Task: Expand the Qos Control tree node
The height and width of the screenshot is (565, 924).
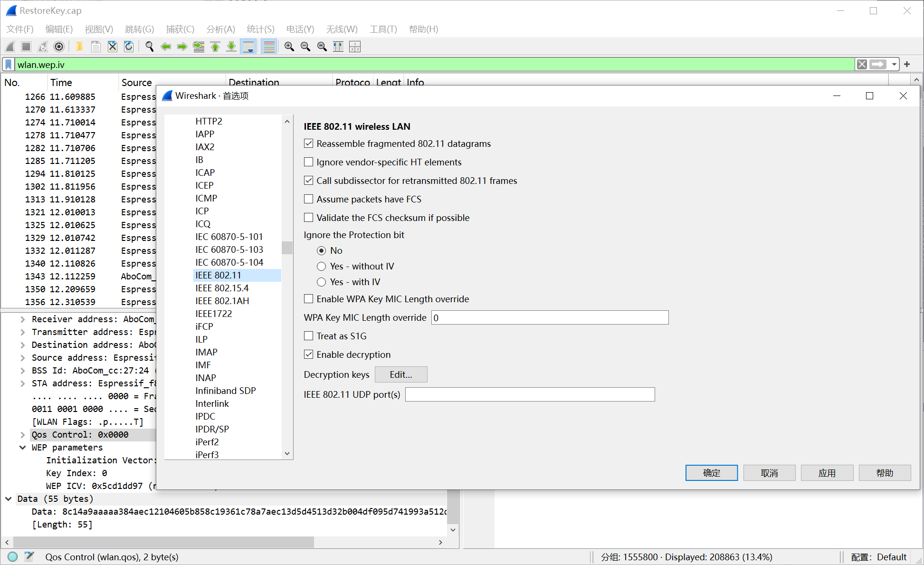Action: [x=22, y=435]
